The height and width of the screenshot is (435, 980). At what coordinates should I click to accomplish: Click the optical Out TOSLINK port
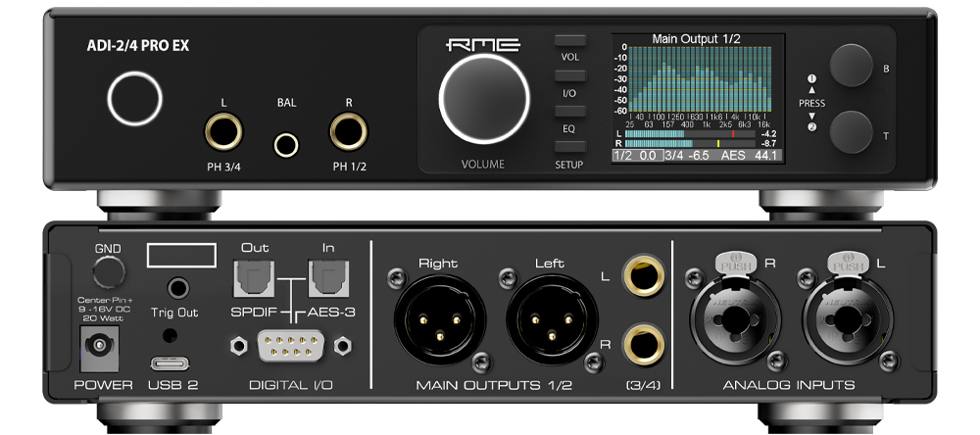click(254, 278)
